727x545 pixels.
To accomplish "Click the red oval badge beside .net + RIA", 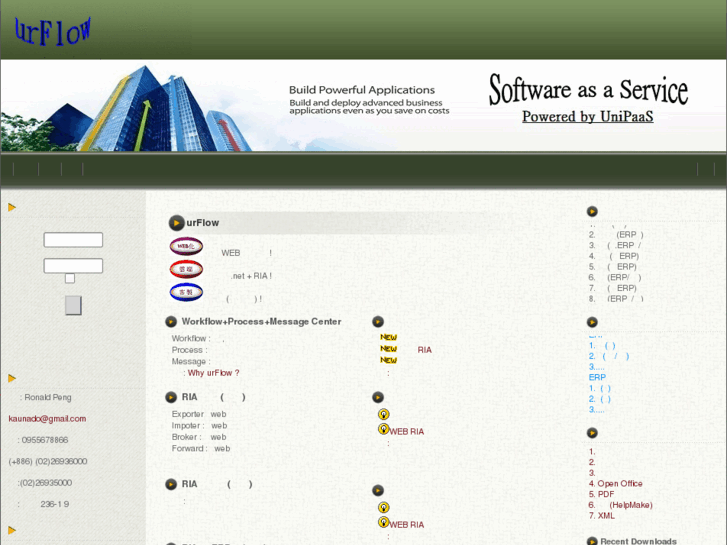I will click(186, 269).
